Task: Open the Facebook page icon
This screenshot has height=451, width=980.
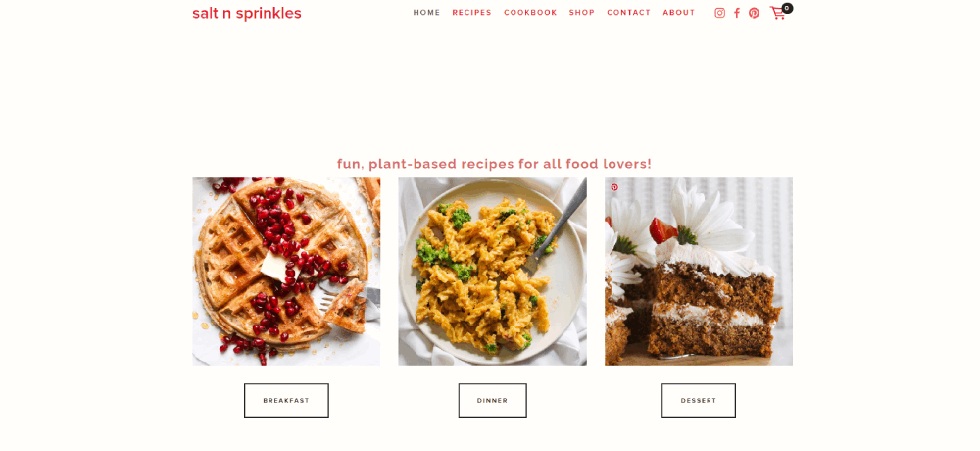Action: (737, 13)
